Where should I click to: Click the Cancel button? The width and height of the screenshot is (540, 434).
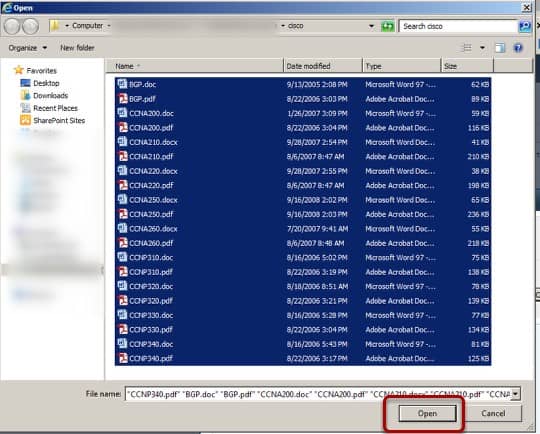tap(493, 413)
